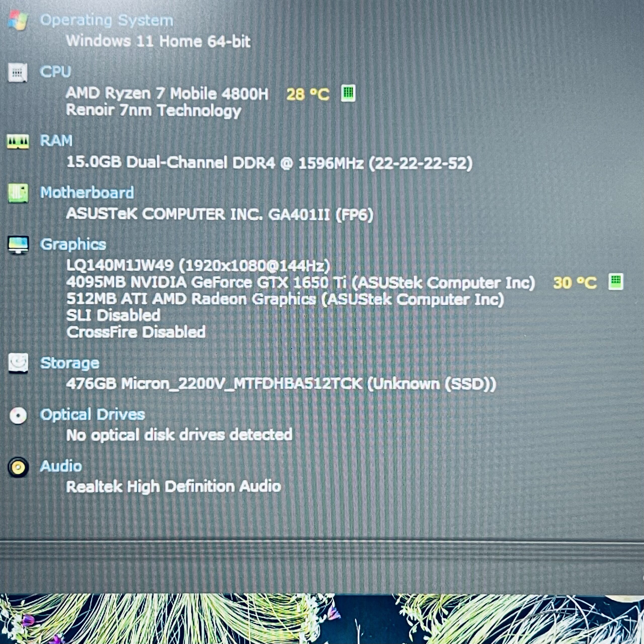The image size is (644, 644).
Task: Open the Motherboard section heading
Action: [87, 193]
